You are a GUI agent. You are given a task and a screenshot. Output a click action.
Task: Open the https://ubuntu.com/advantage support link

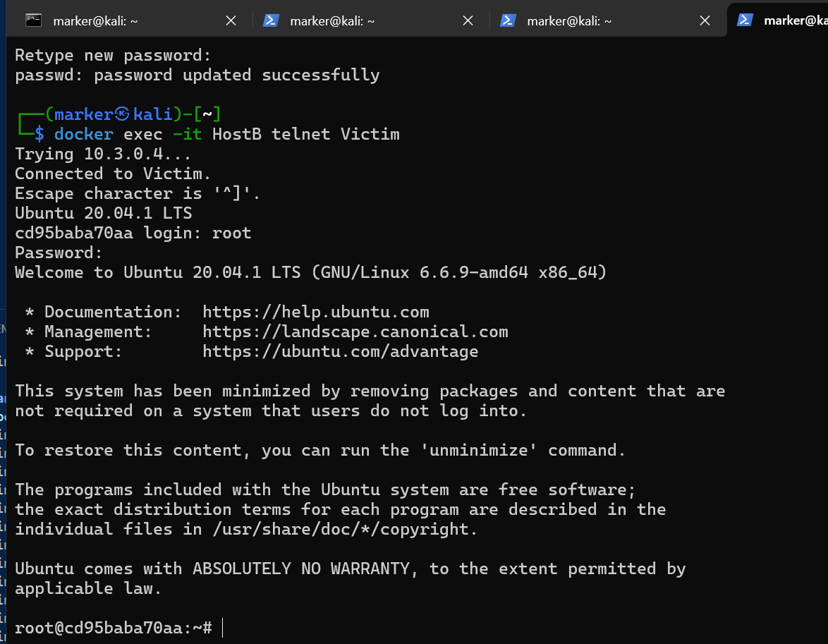(x=340, y=351)
